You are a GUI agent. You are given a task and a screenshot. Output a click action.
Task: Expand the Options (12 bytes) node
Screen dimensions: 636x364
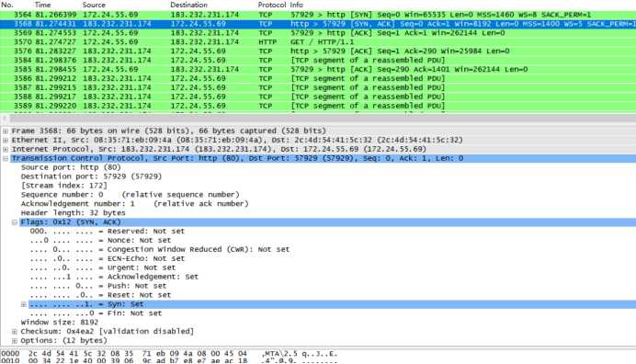click(15, 341)
